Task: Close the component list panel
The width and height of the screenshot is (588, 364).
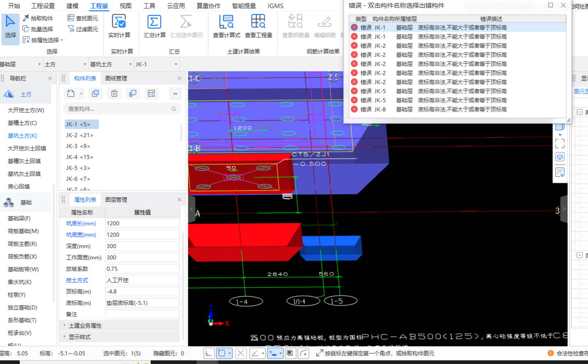Action: pos(179,78)
